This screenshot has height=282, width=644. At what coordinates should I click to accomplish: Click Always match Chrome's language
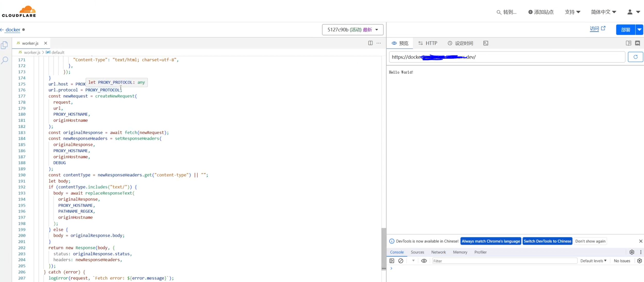click(x=491, y=241)
